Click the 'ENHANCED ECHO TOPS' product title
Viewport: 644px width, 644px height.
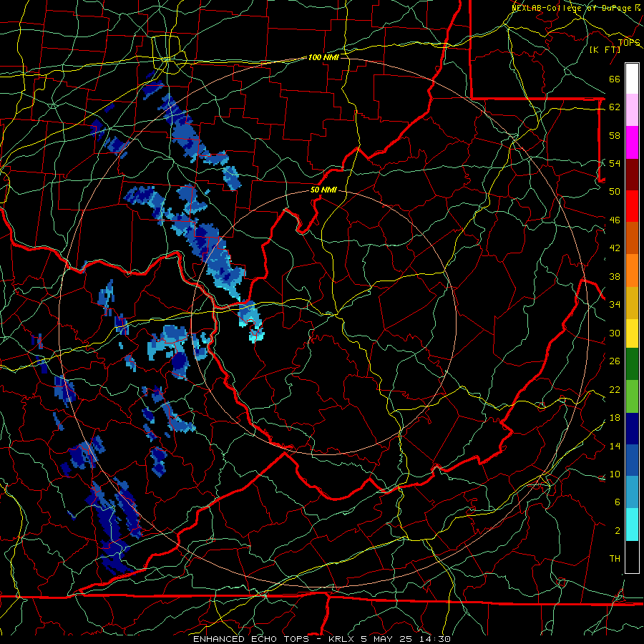(251, 639)
